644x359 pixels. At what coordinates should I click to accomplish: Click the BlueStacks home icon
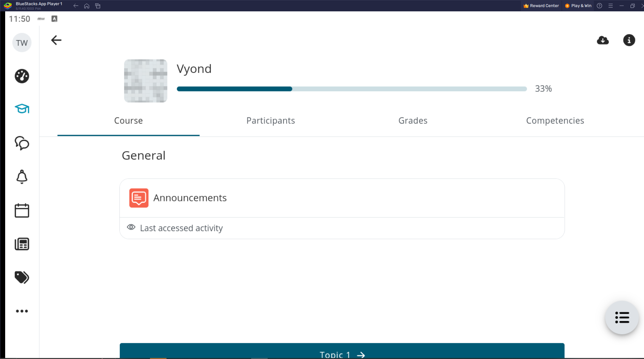click(87, 6)
